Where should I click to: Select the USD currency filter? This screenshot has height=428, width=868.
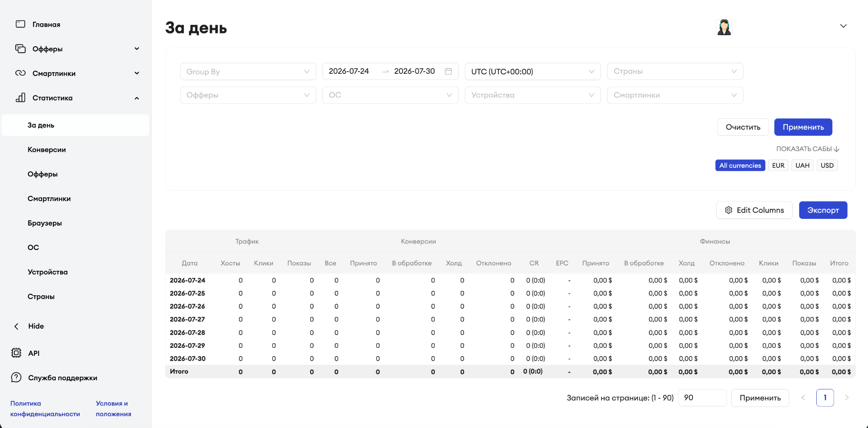(x=827, y=165)
